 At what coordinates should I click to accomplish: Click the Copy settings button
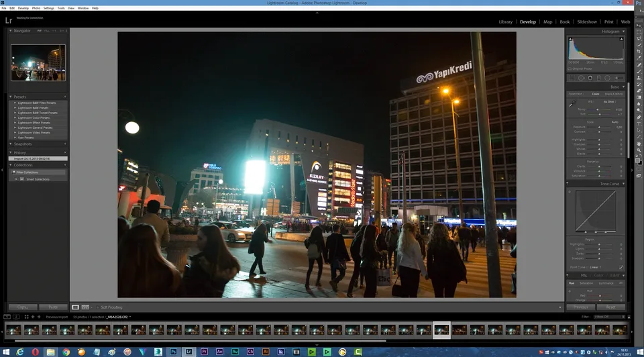click(23, 307)
